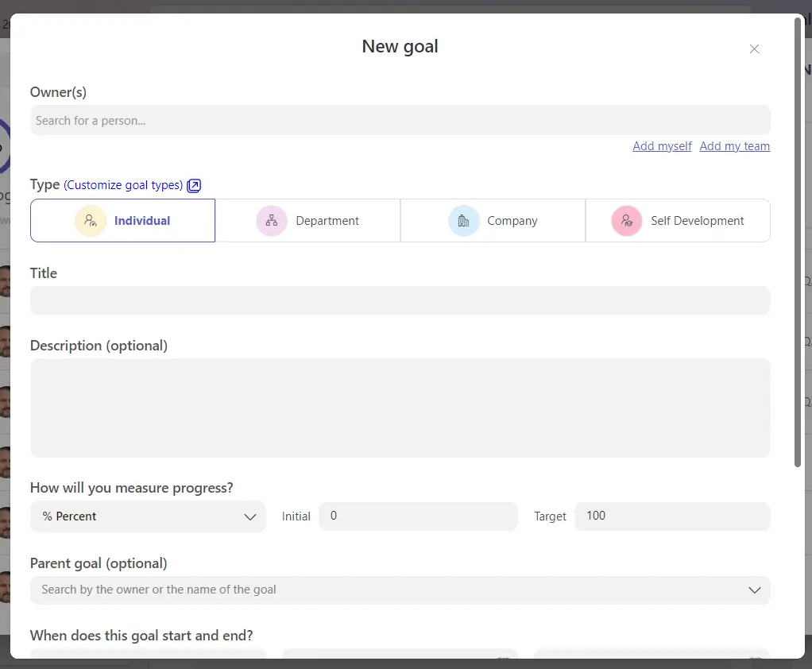This screenshot has height=669, width=812.
Task: Select the Self Development goal type
Action: tap(678, 221)
